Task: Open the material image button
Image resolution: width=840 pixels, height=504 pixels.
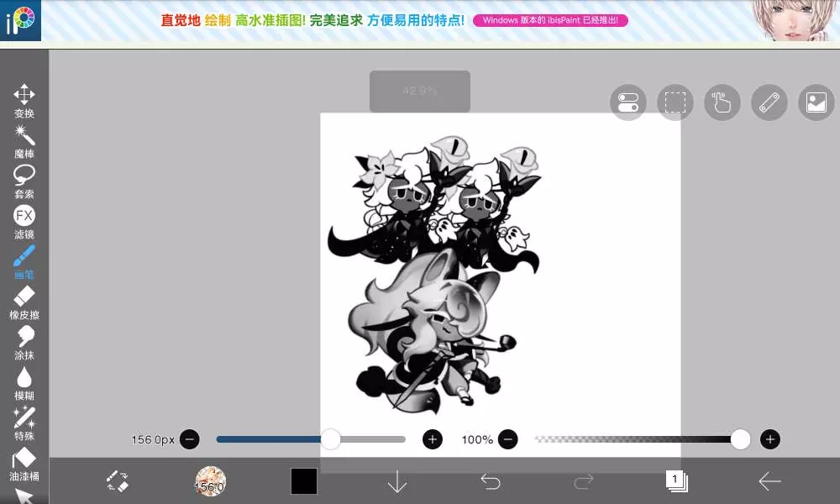Action: [x=816, y=102]
